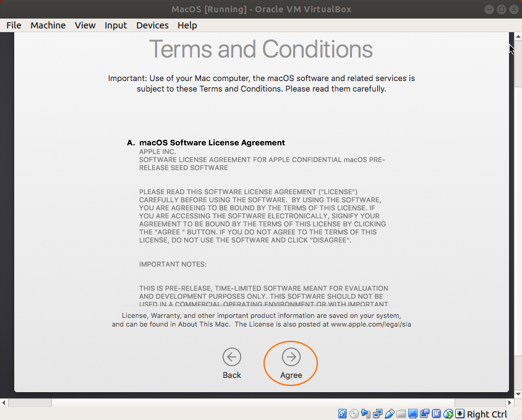Click the vertical scrollbar up arrow

tap(518, 36)
